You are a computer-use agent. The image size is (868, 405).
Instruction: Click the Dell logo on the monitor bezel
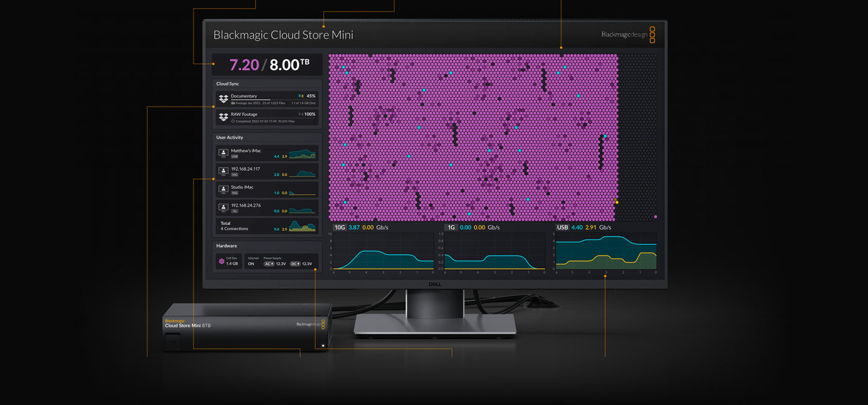(x=436, y=284)
